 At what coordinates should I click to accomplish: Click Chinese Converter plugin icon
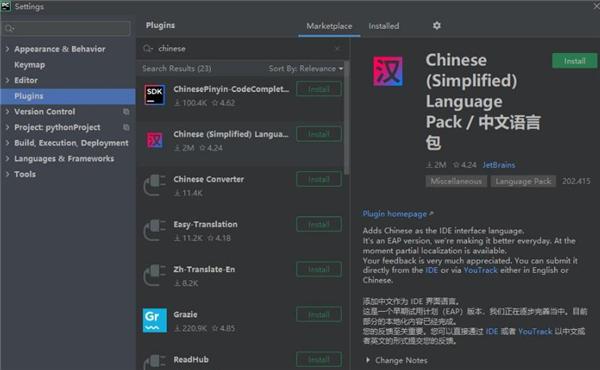click(x=155, y=185)
